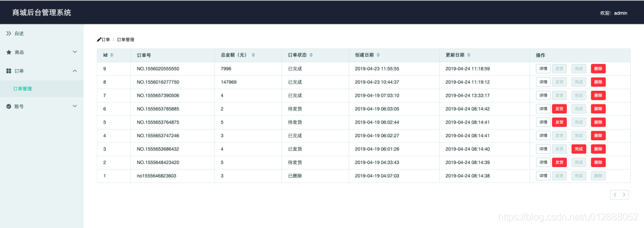The width and height of the screenshot is (644, 228).
Task: Delete order NO.1556020555550
Action: pos(598,69)
